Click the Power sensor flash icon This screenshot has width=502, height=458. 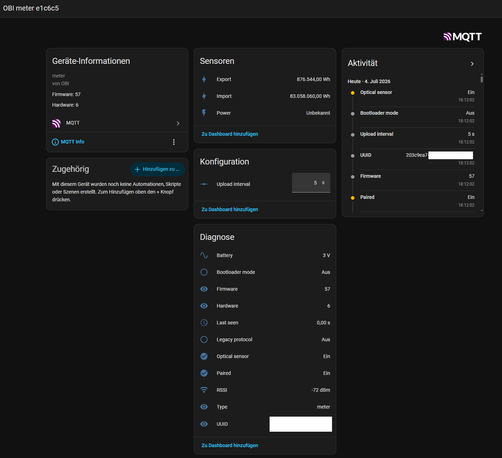[x=204, y=113]
